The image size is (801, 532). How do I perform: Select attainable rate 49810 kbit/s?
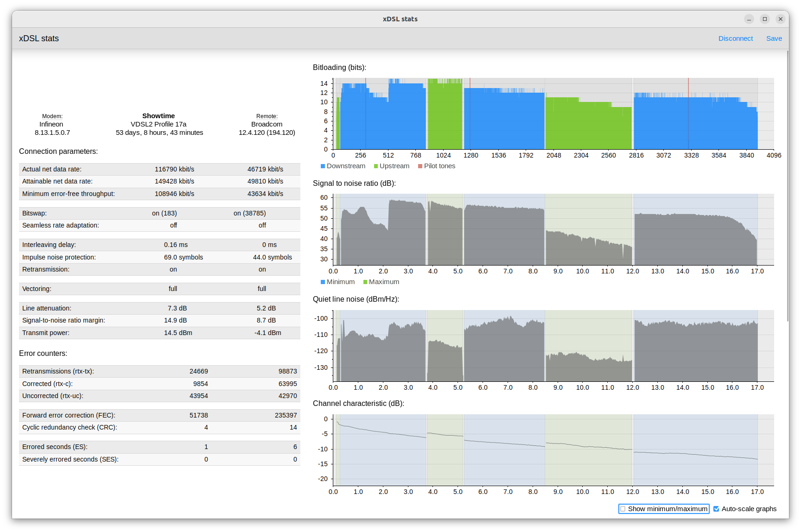(266, 181)
